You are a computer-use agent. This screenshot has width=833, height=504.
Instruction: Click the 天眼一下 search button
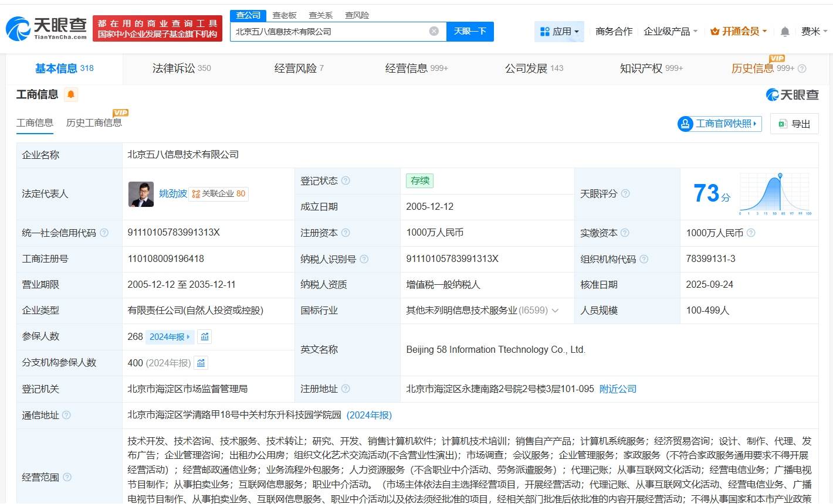tap(470, 32)
